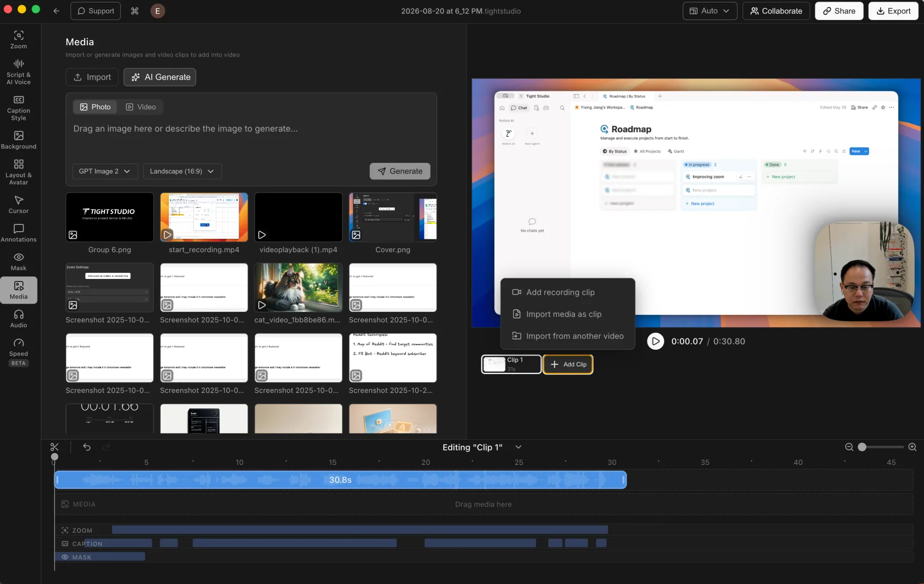Viewport: 924px width, 584px height.
Task: Click the Share button
Action: point(839,11)
